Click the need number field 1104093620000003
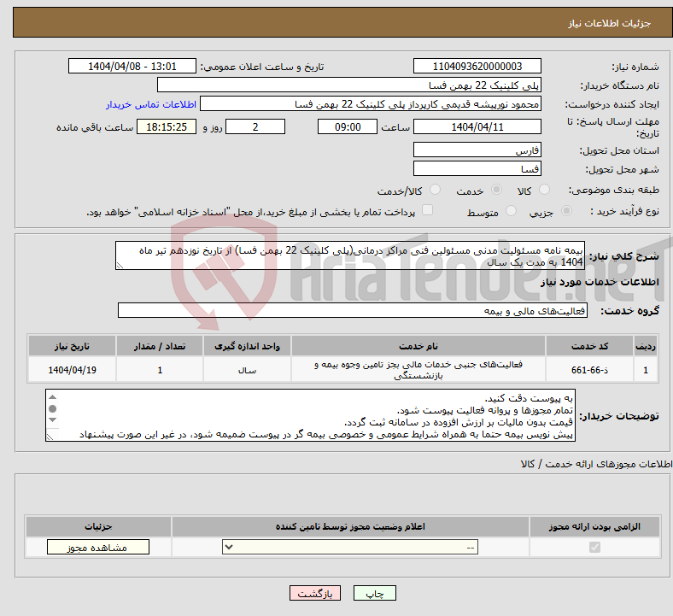The width and height of the screenshot is (673, 616). (477, 66)
